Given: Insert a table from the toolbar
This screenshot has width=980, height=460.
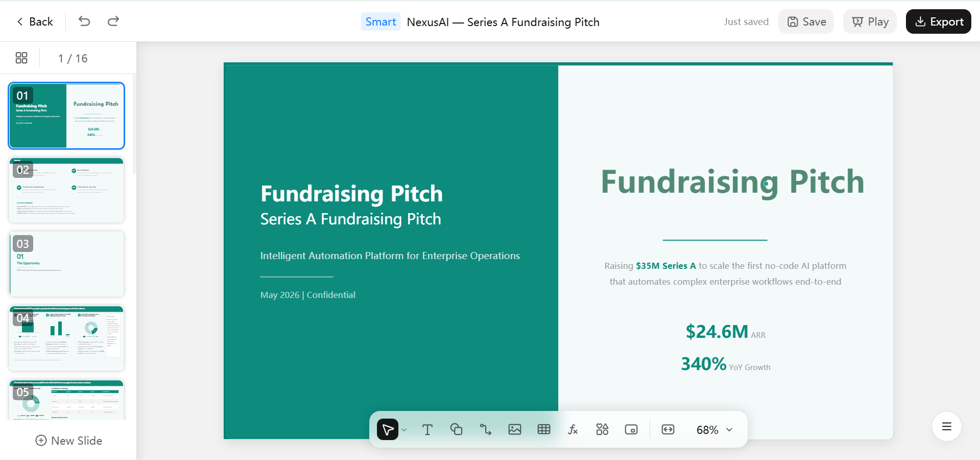Looking at the screenshot, I should pos(544,429).
